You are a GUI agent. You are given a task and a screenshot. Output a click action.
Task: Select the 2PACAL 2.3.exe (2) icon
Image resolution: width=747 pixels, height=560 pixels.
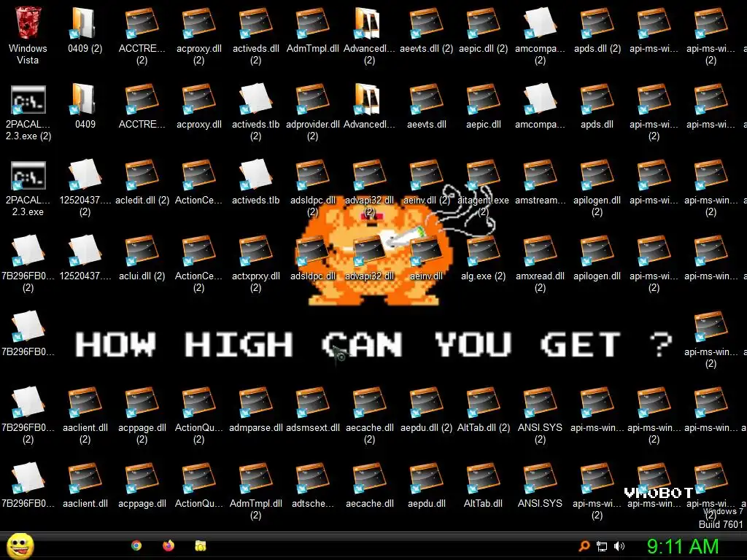(x=28, y=98)
